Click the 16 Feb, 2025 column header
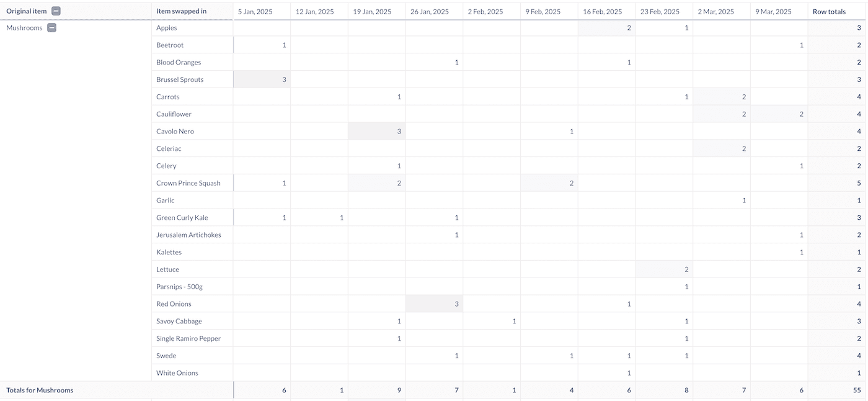The height and width of the screenshot is (401, 868). [x=602, y=12]
